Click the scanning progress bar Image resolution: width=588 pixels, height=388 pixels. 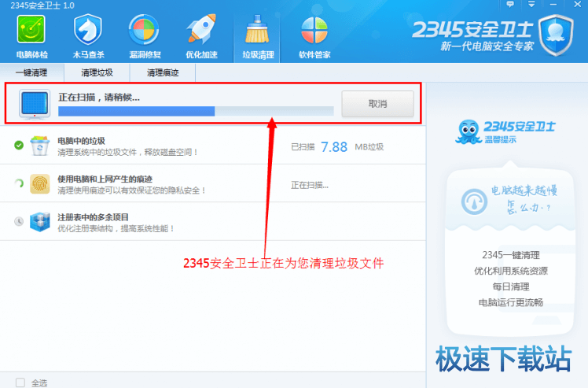coord(196,111)
